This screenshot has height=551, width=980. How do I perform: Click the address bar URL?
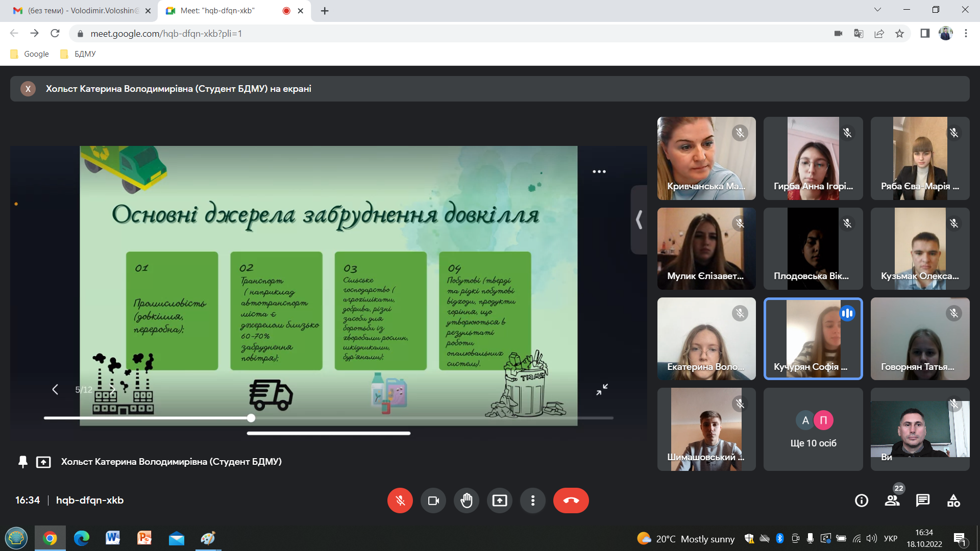[x=166, y=34]
